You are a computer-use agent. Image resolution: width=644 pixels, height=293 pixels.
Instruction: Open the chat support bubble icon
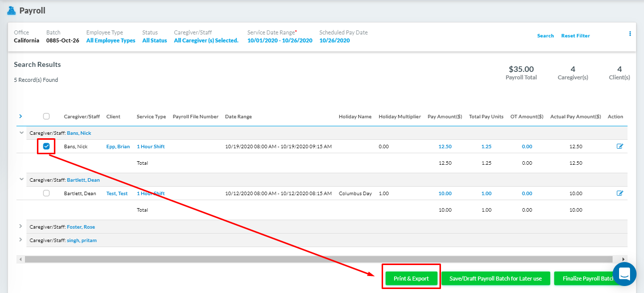(624, 274)
